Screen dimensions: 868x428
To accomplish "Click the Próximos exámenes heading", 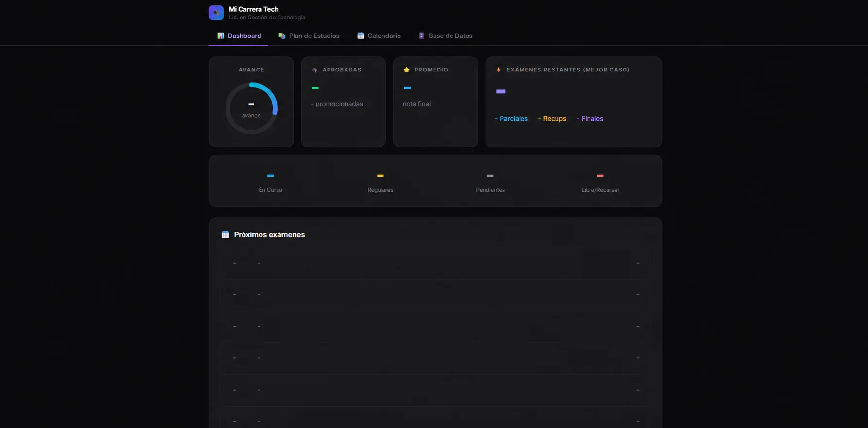I will tap(269, 235).
